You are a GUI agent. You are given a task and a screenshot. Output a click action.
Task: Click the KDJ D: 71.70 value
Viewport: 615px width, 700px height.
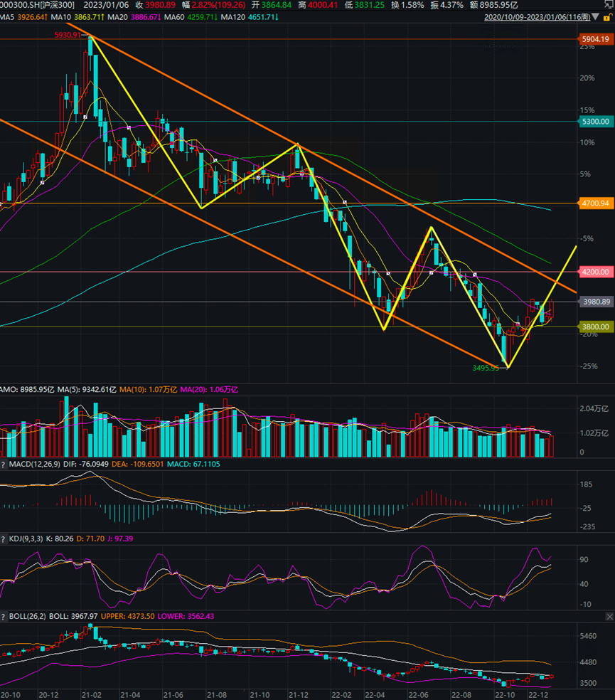(x=90, y=539)
